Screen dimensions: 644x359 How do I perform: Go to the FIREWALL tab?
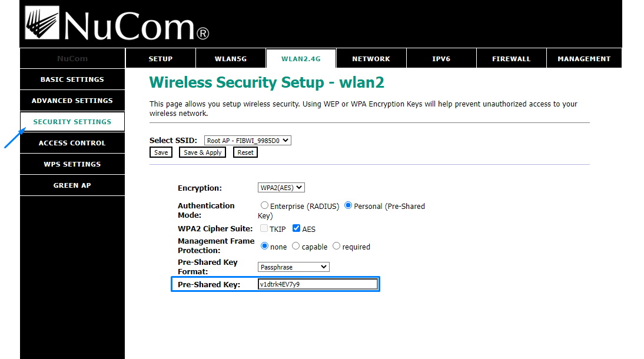512,58
